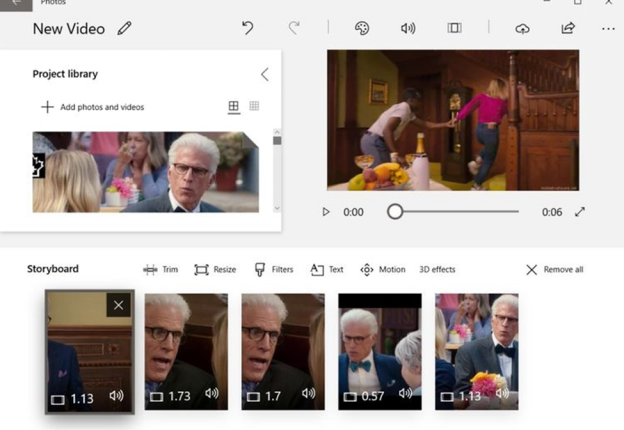
Task: Open the three-dot more menu
Action: (608, 29)
